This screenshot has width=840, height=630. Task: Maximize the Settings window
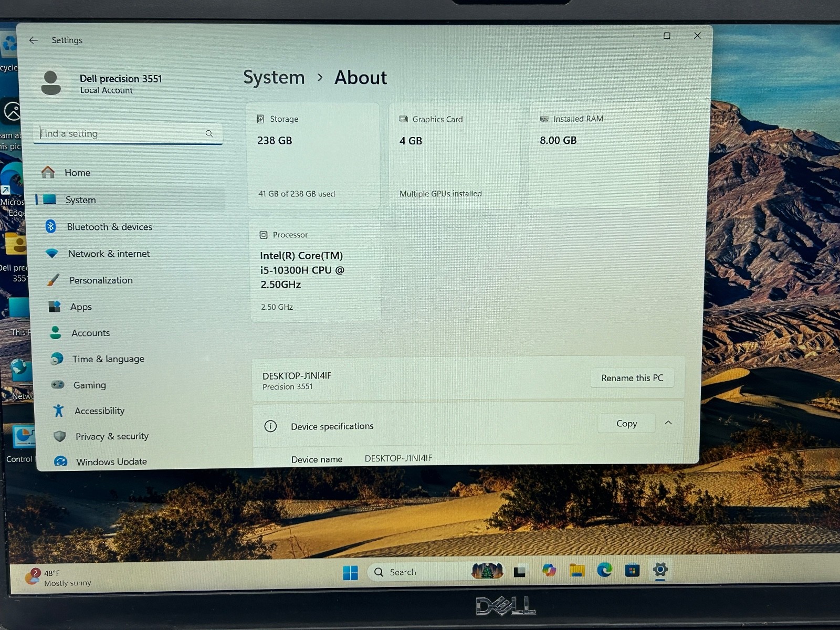coord(667,36)
